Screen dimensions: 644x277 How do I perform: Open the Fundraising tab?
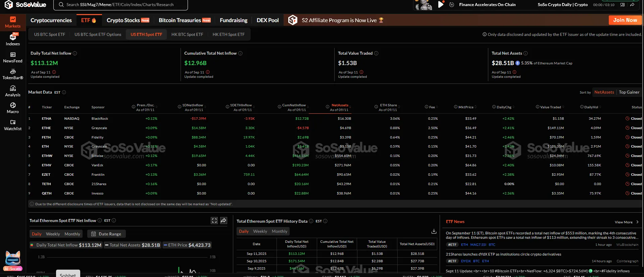[x=234, y=20]
